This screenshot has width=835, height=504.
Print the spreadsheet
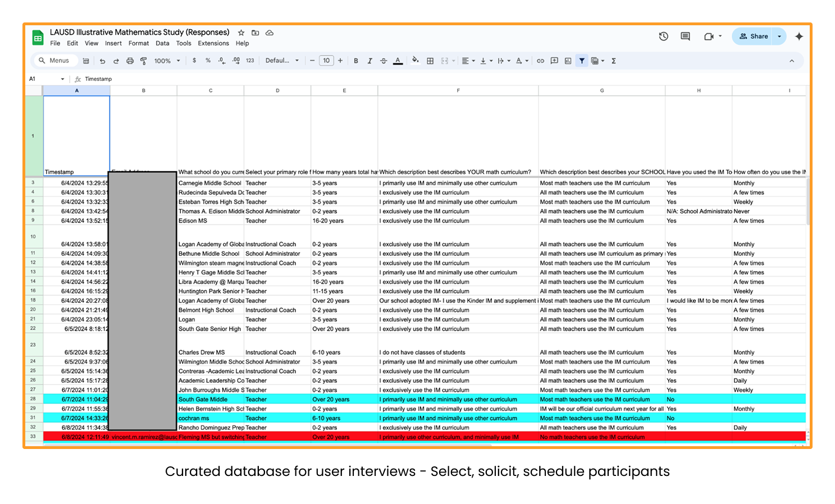[x=130, y=61]
